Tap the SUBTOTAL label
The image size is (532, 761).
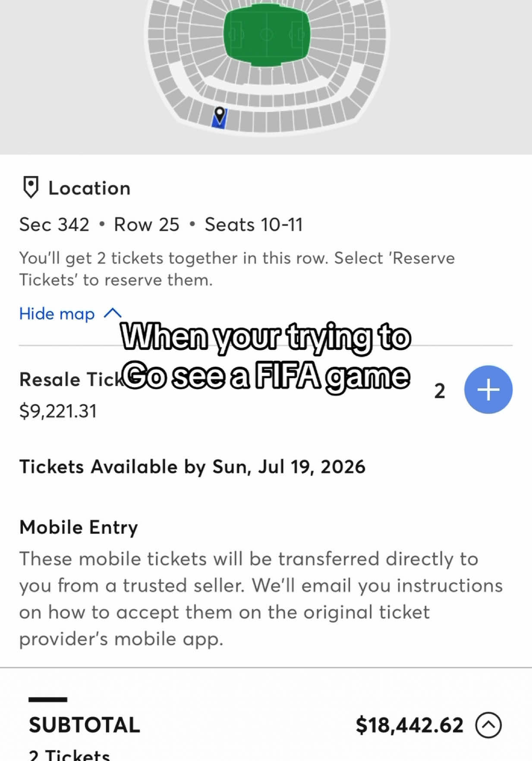pyautogui.click(x=85, y=725)
